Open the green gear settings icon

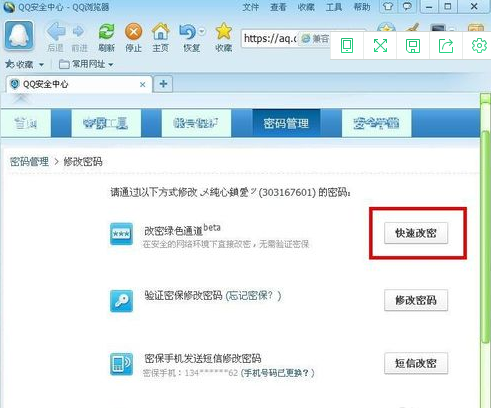pyautogui.click(x=479, y=45)
